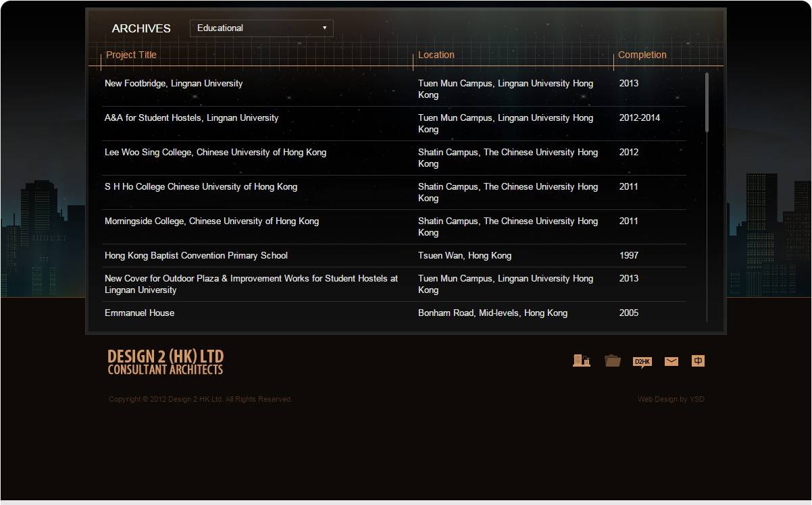Switch language with the Chinese character icon
The width and height of the screenshot is (812, 505).
698,361
